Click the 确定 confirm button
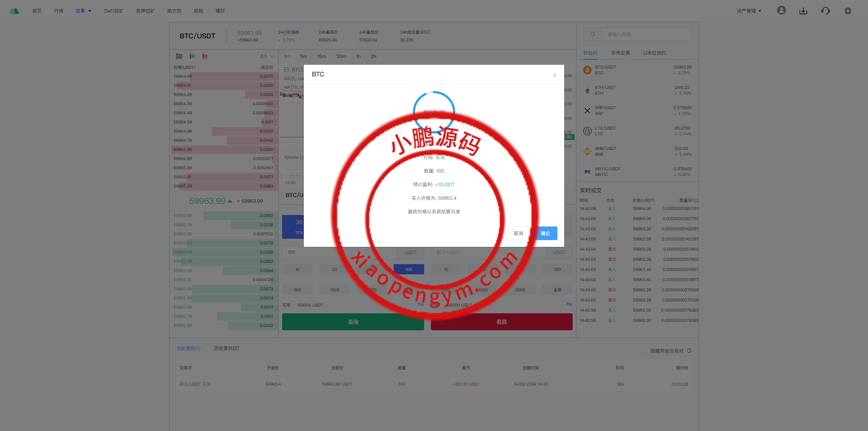 [x=545, y=233]
